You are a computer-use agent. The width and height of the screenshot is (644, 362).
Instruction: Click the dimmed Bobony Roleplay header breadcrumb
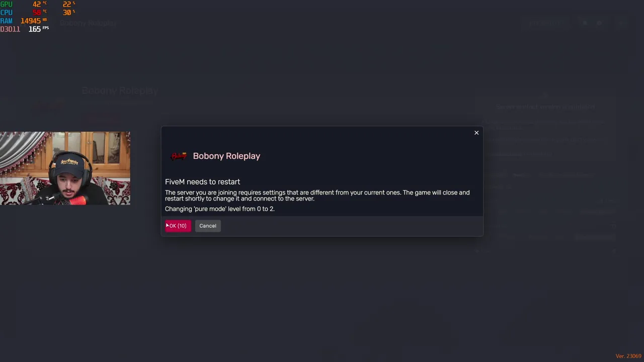click(x=88, y=23)
